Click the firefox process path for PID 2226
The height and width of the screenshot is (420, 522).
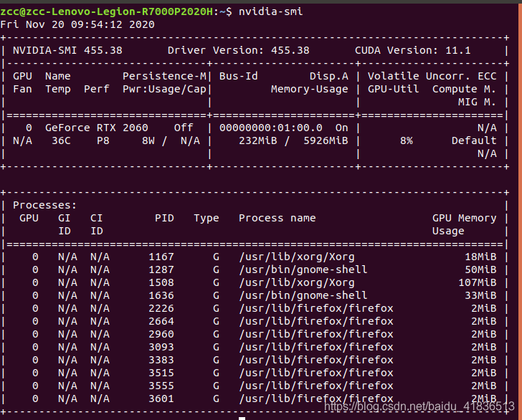click(315, 308)
